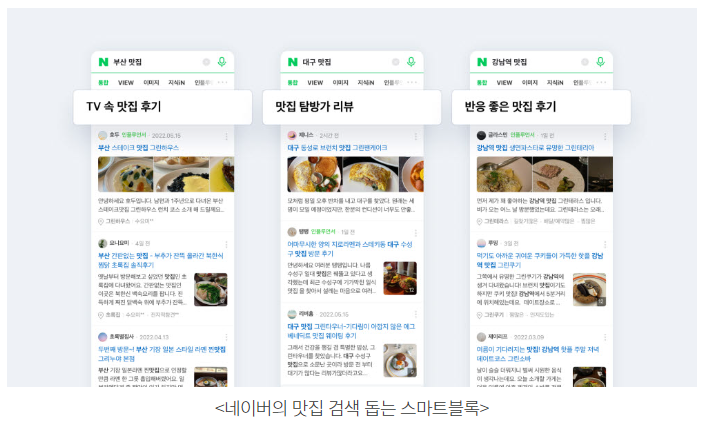Image resolution: width=712 pixels, height=427 pixels.
Task: Click the Naver N logo beside 강남역 맛집
Action: (482, 62)
